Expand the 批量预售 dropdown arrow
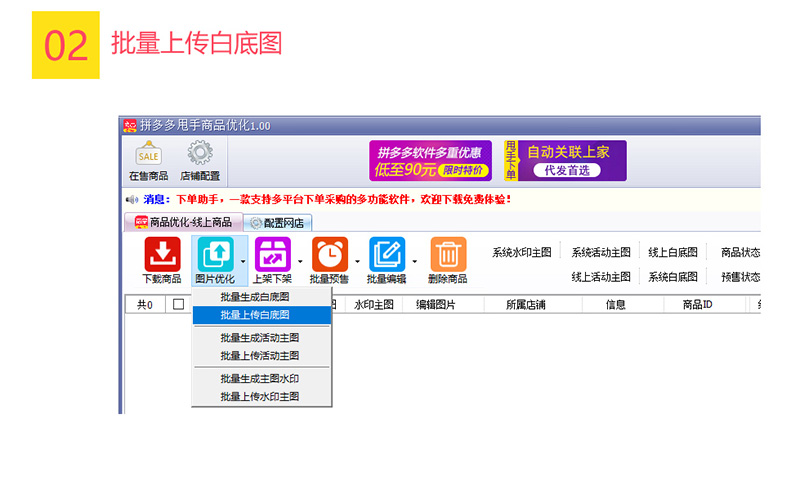 [357, 262]
